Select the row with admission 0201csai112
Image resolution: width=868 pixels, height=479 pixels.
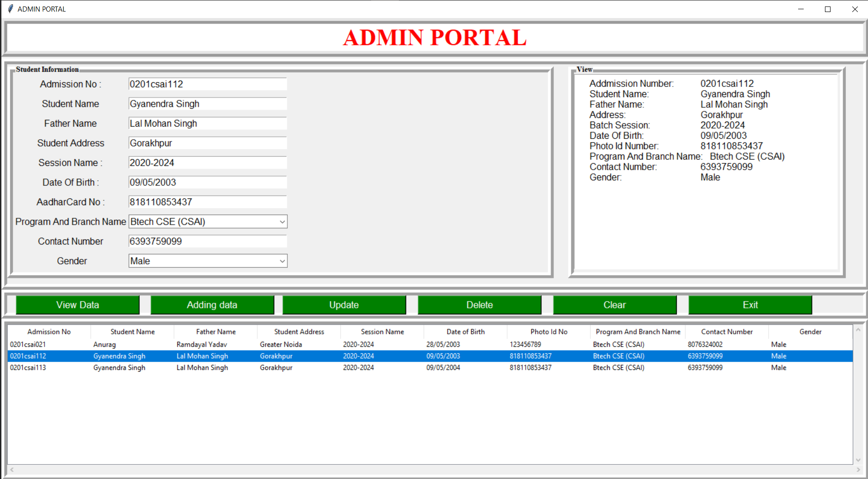(x=430, y=356)
